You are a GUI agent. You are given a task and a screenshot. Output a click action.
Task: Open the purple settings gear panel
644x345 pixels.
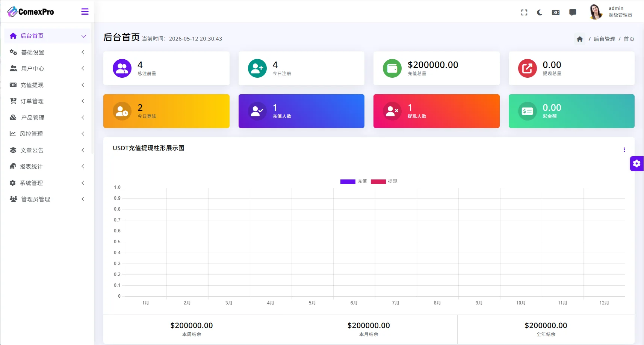click(636, 164)
